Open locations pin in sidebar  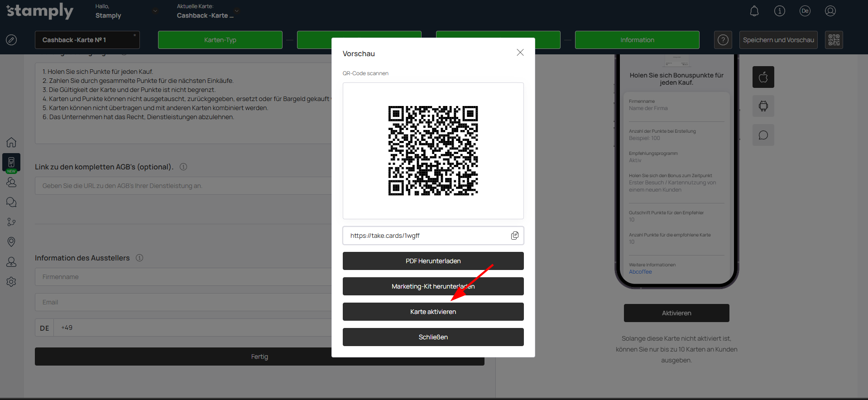(11, 242)
